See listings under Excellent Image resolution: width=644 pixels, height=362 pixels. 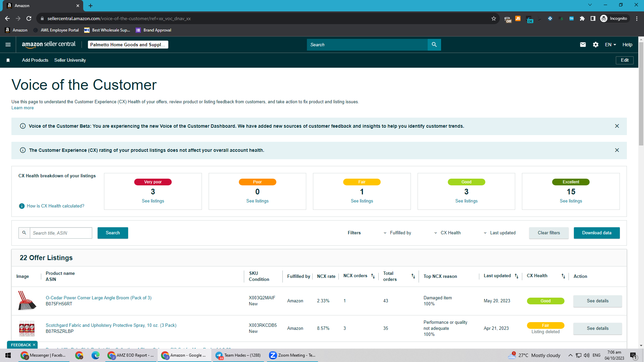click(571, 201)
